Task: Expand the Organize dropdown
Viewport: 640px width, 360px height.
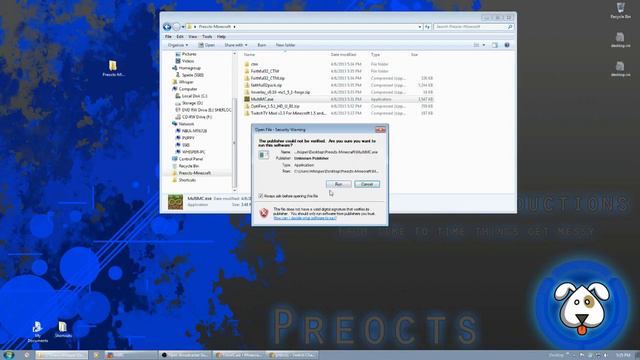Action: pos(178,45)
